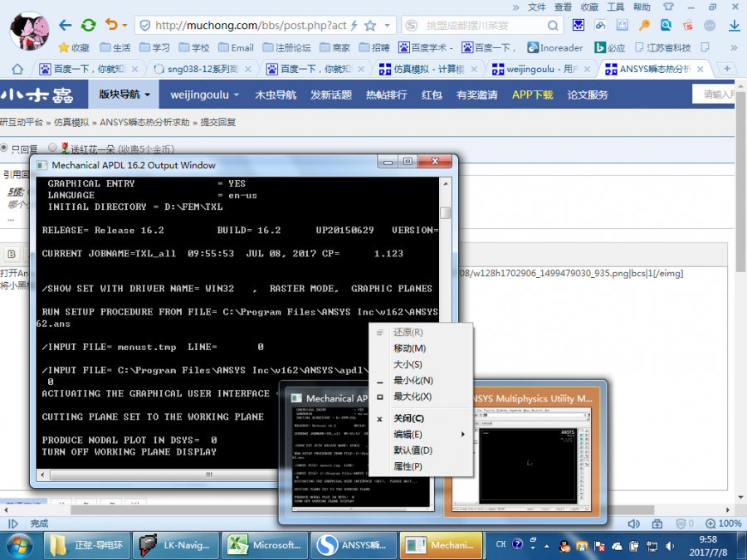Click the bold B button in the editor
This screenshot has height=560, width=747.
(12, 255)
